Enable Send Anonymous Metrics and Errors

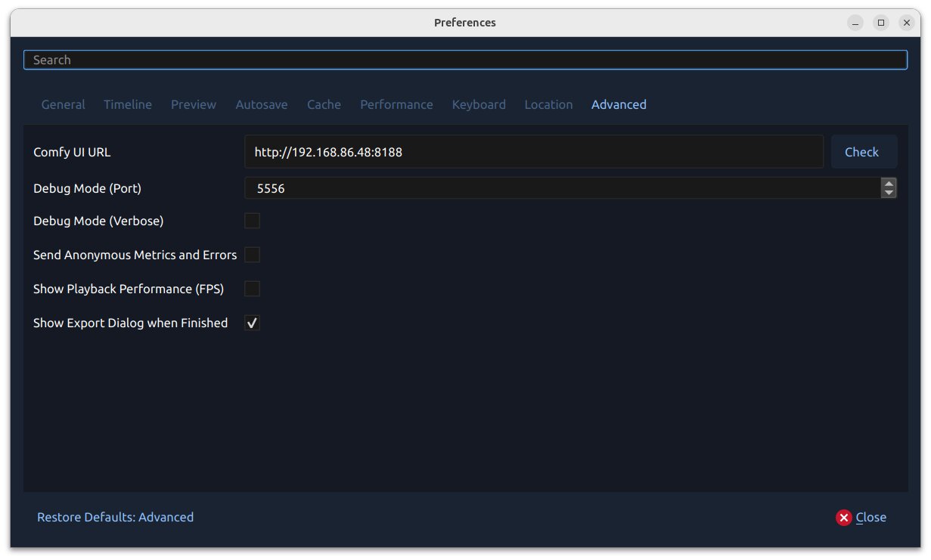coord(252,255)
